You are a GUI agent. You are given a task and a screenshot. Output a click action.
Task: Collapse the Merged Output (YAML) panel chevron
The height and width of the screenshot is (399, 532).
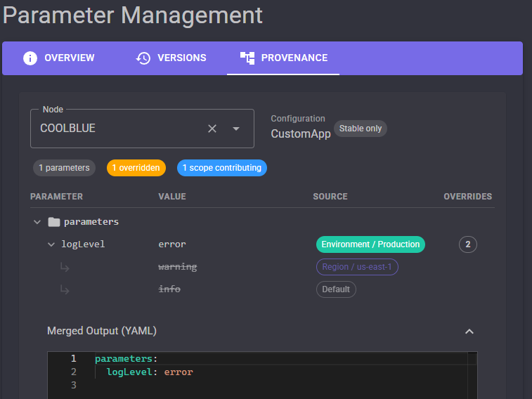[469, 331]
